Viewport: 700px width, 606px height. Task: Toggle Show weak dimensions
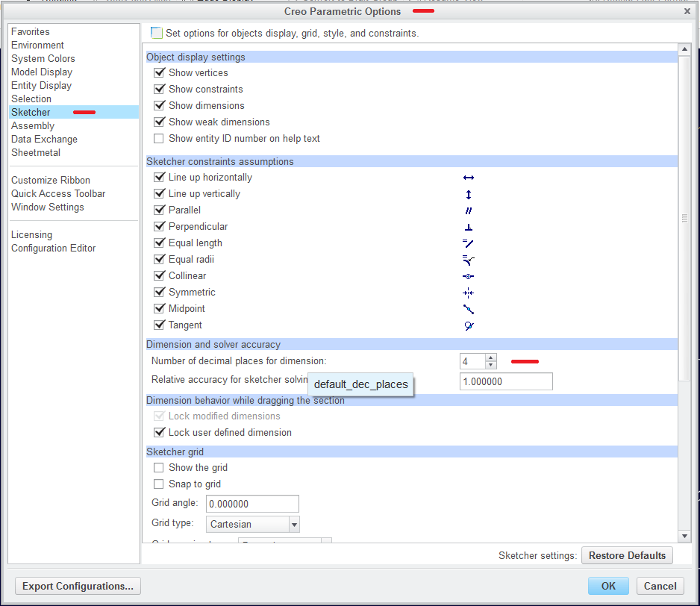point(159,122)
